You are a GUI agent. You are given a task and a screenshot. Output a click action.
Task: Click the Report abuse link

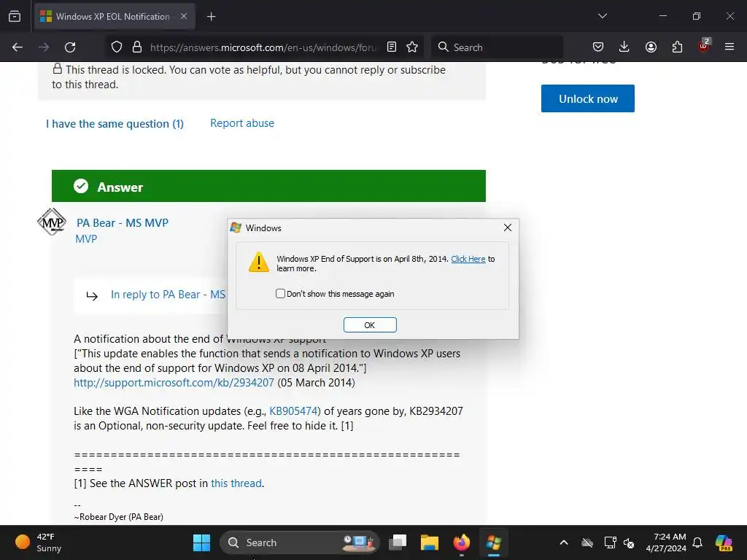point(242,122)
